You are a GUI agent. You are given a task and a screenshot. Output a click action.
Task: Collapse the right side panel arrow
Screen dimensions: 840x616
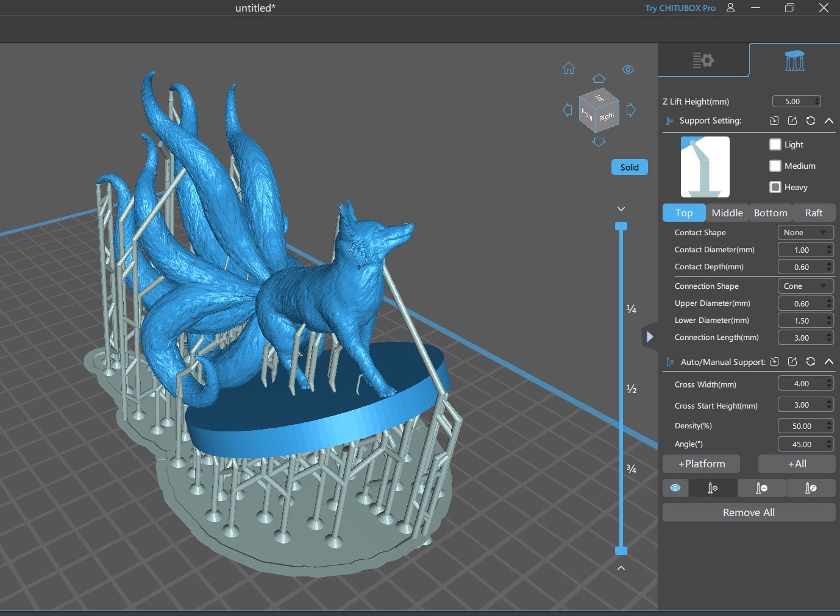pos(649,336)
